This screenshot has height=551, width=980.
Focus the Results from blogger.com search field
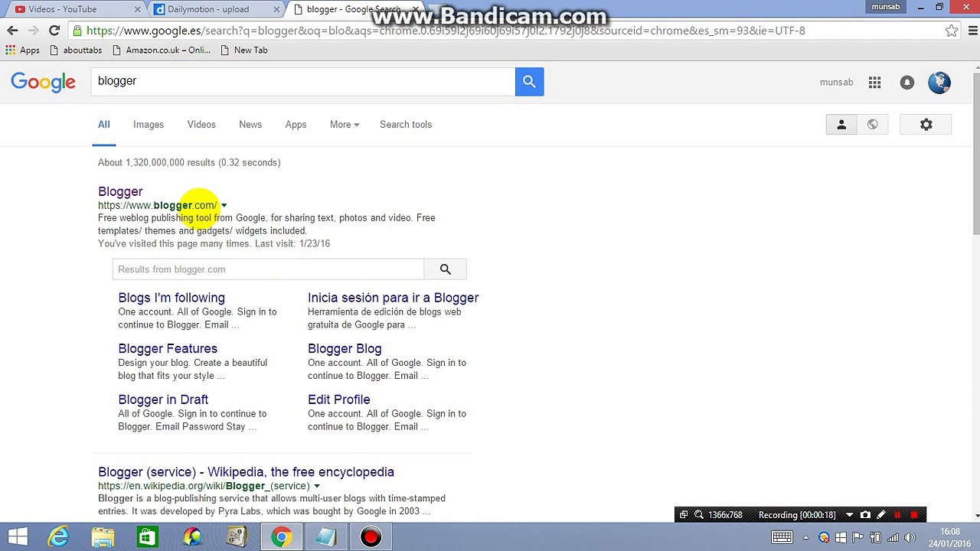click(x=268, y=269)
